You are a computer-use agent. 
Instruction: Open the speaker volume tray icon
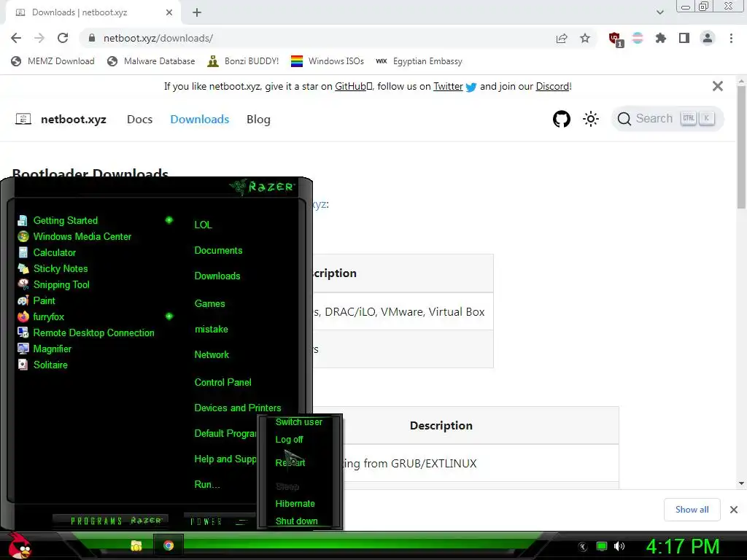(x=619, y=546)
